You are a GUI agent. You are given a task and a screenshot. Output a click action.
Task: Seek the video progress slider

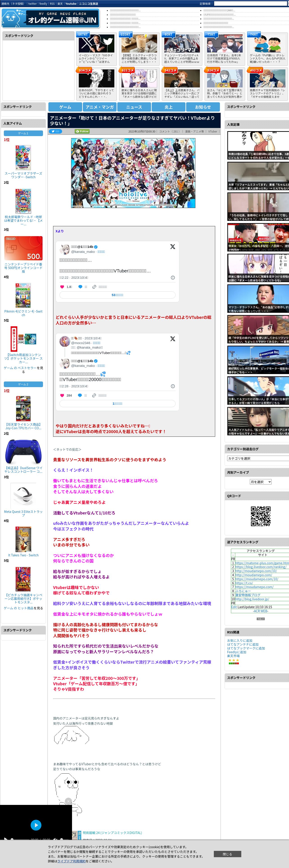click(20, 839)
